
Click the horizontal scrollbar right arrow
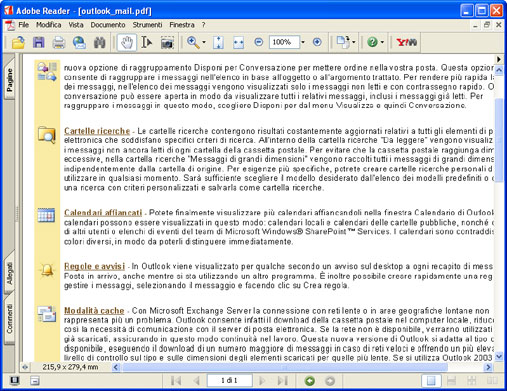click(x=489, y=367)
